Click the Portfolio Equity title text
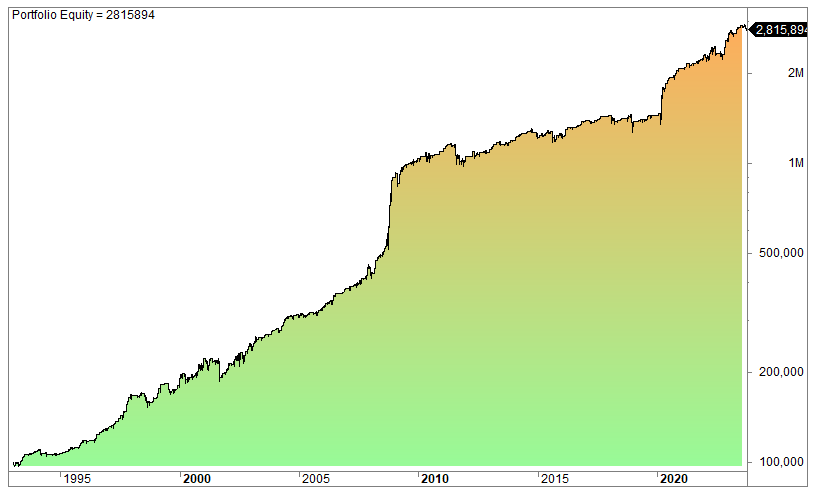The width and height of the screenshot is (813, 500). pyautogui.click(x=83, y=15)
